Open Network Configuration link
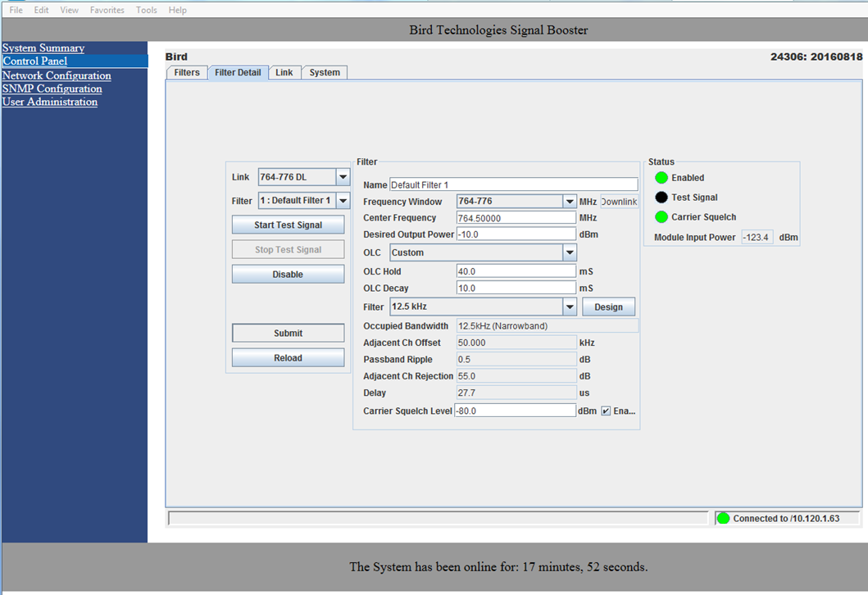868x595 pixels. (57, 75)
